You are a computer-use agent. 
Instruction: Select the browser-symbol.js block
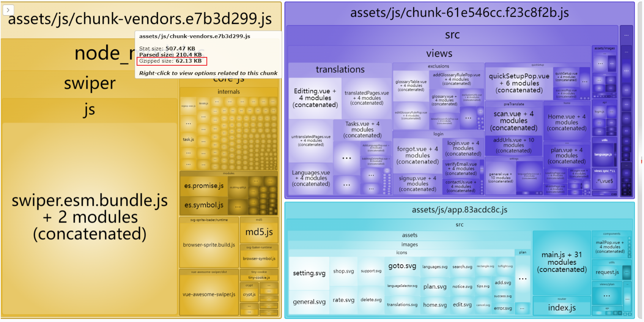pyautogui.click(x=259, y=259)
